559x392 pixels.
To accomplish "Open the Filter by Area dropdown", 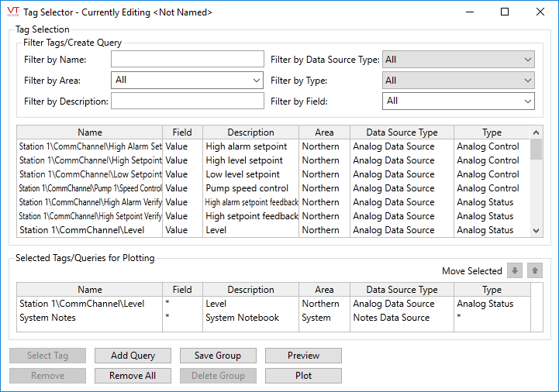I will pos(188,80).
